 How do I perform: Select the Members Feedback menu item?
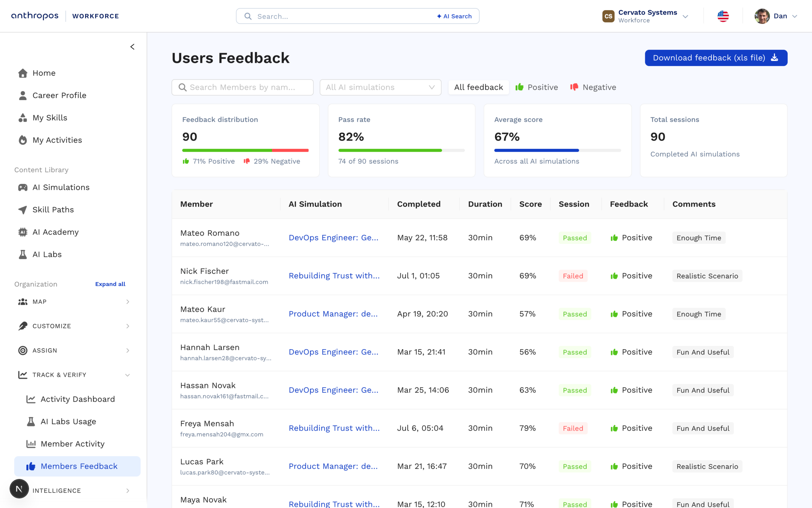[x=77, y=466]
